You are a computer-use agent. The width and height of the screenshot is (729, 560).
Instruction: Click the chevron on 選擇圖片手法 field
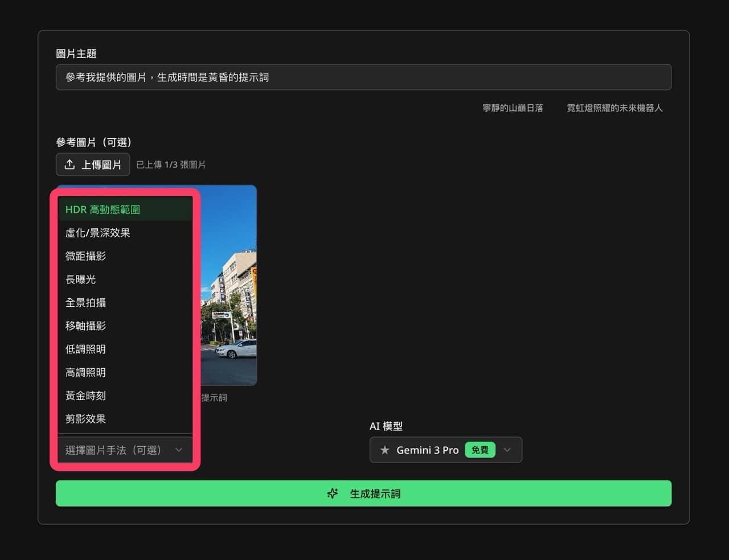tap(179, 450)
